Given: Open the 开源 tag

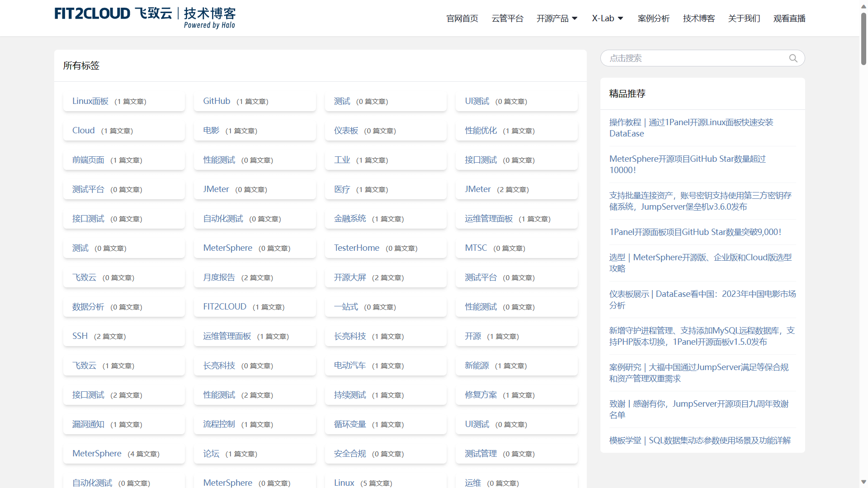Looking at the screenshot, I should (473, 336).
